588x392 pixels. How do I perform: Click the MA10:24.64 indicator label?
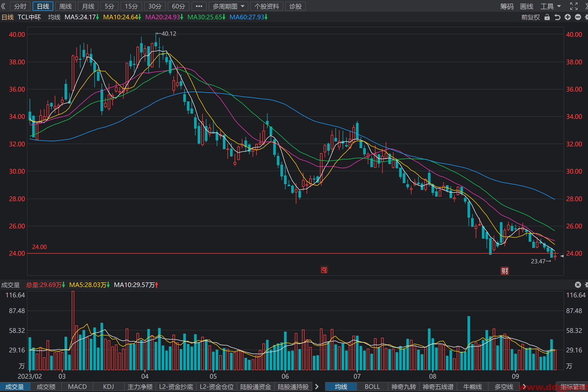point(122,17)
